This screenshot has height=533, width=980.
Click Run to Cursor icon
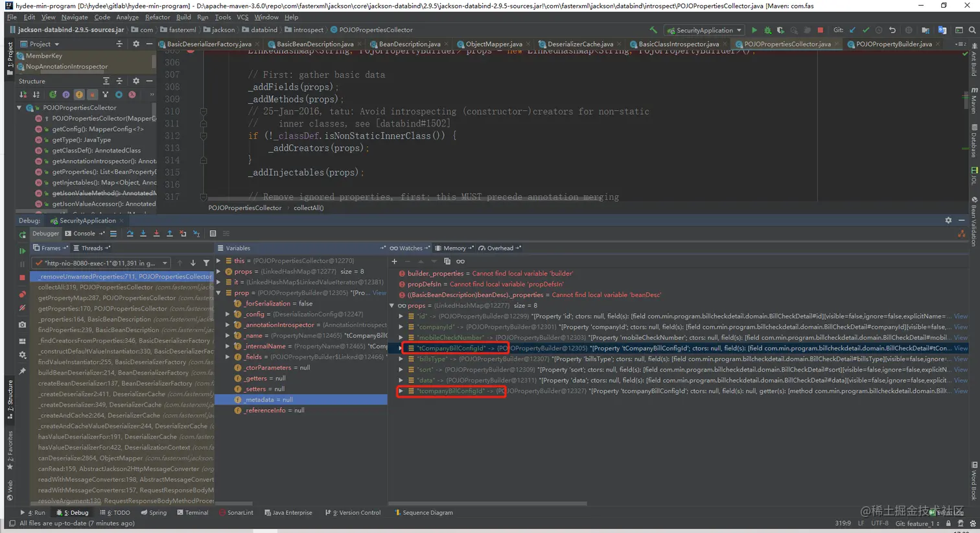point(196,233)
